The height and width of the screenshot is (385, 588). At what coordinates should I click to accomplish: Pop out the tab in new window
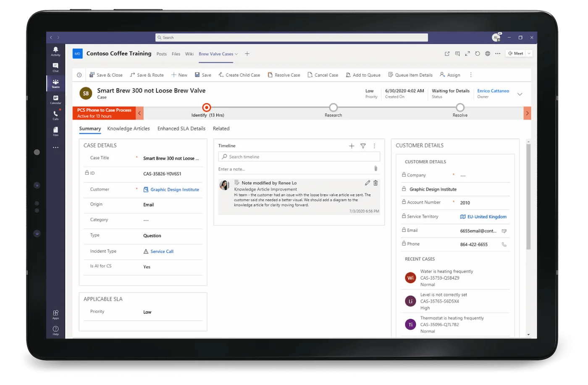(447, 54)
